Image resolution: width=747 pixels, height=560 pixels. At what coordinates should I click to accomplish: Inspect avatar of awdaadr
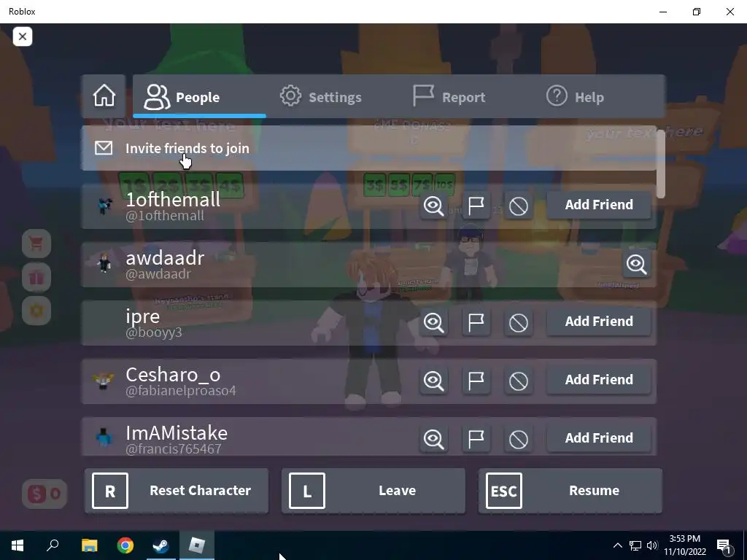tap(636, 264)
